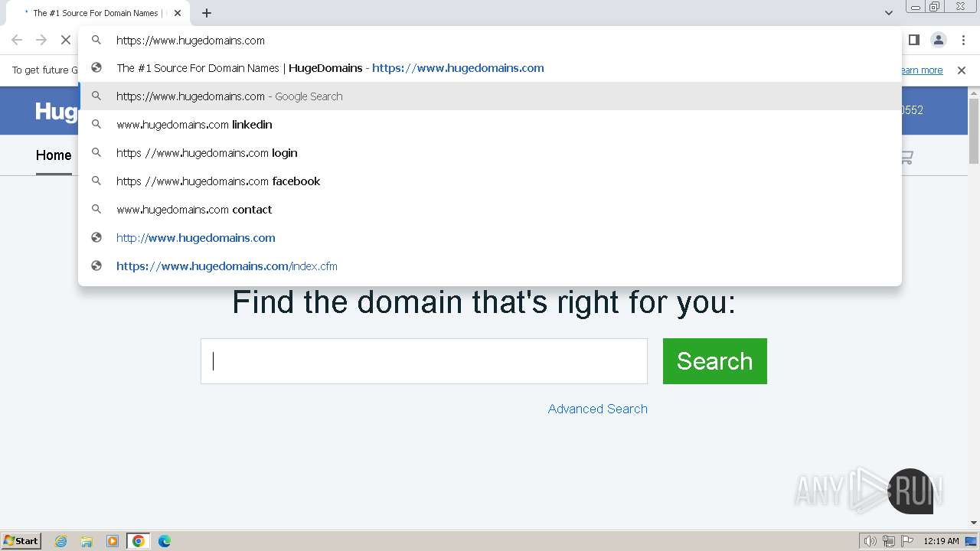Click the taskbar clock showing 12:19 AM
This screenshot has height=551, width=980.
click(941, 541)
